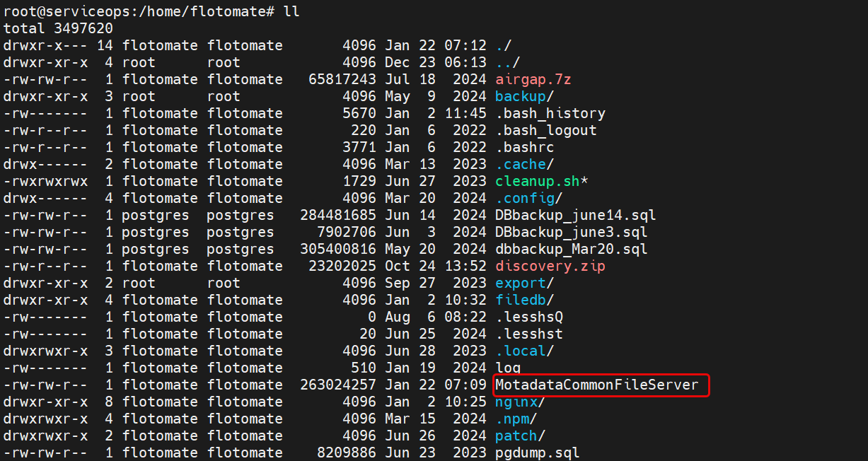Click the DBbackup_june3.sql filename

[571, 232]
